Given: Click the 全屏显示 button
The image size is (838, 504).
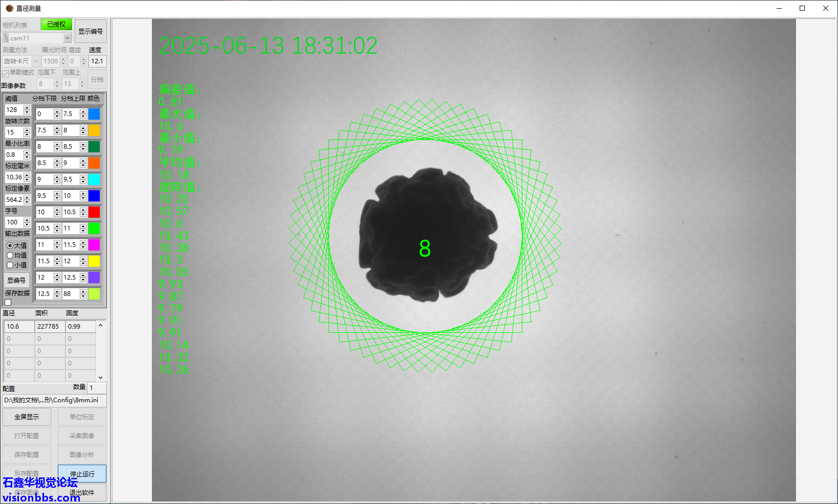Looking at the screenshot, I should click(27, 417).
